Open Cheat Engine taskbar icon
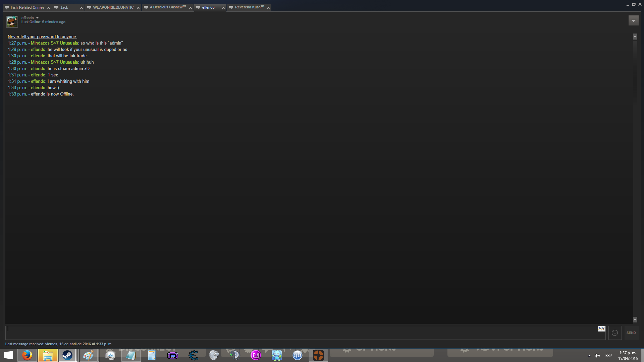This screenshot has width=644, height=362. 194,355
